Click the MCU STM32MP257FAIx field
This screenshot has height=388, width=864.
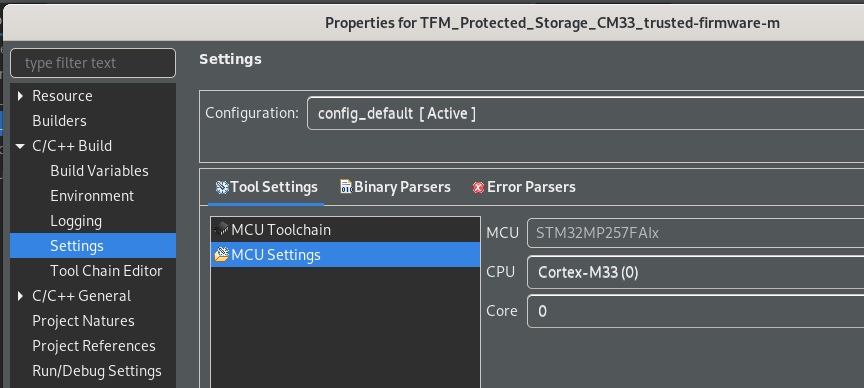point(695,233)
